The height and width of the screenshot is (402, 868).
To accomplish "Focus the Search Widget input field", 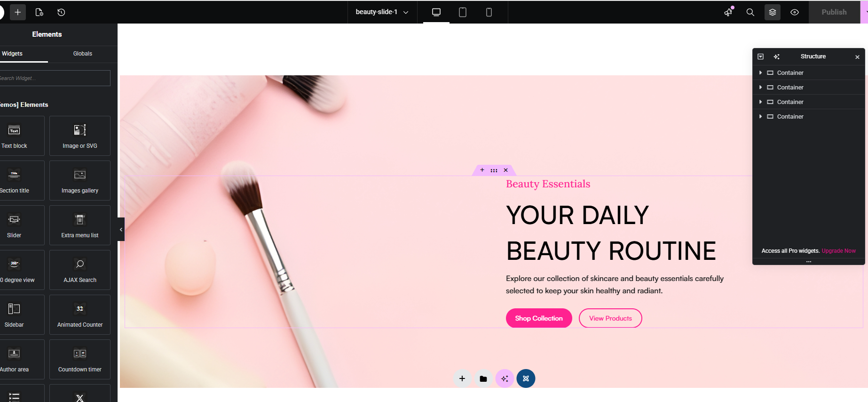I will pyautogui.click(x=55, y=78).
